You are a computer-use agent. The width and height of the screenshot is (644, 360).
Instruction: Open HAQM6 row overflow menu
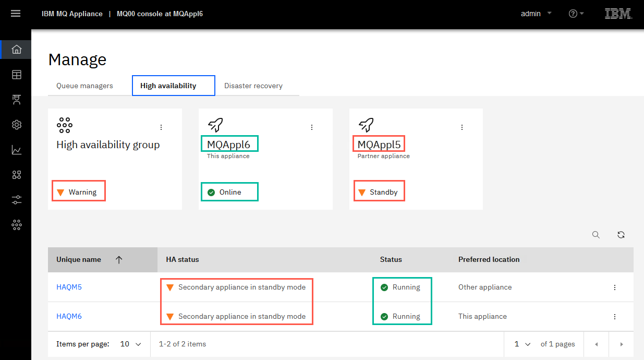pyautogui.click(x=615, y=317)
